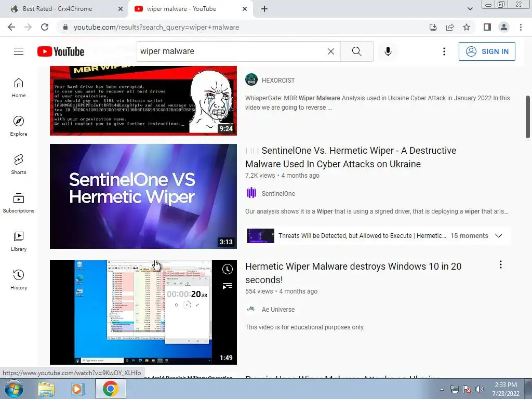Open Windows Explorer from the taskbar
532x399 pixels.
click(46, 389)
